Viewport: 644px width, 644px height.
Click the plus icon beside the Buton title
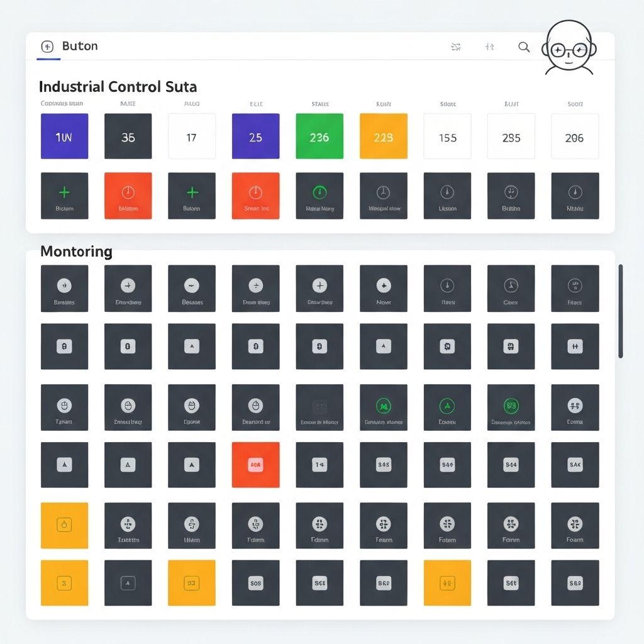click(47, 46)
